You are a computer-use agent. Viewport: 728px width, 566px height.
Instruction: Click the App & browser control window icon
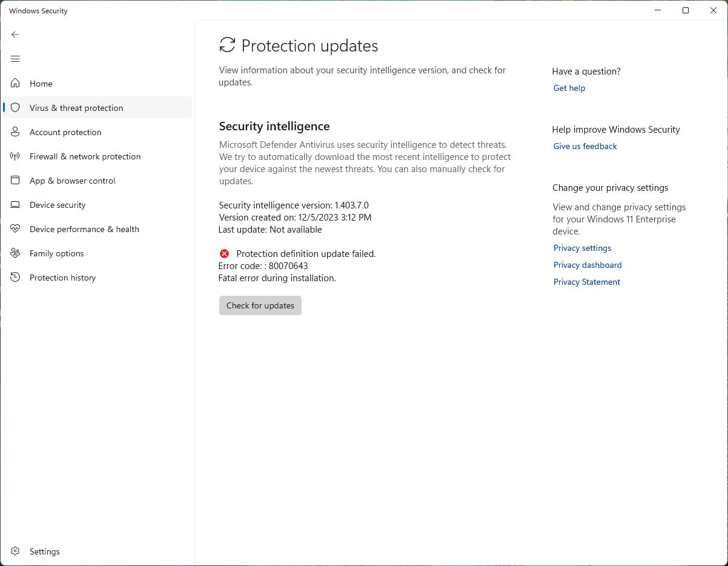pos(16,181)
